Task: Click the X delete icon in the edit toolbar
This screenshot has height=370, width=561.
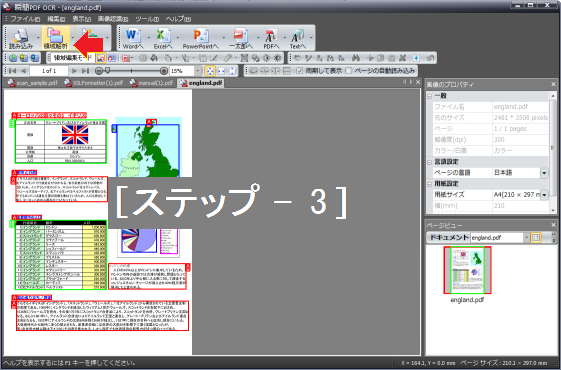Action: click(x=403, y=58)
